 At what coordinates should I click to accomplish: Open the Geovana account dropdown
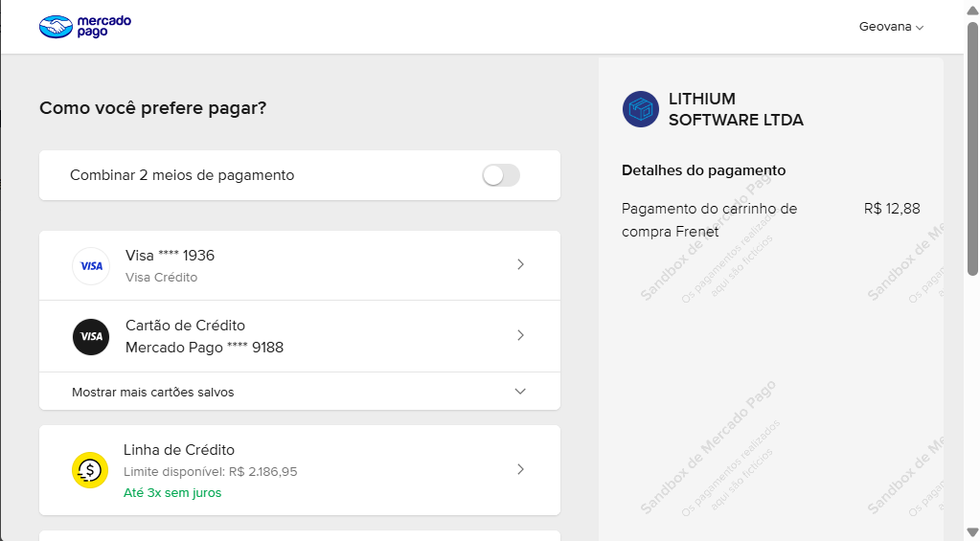pyautogui.click(x=891, y=27)
